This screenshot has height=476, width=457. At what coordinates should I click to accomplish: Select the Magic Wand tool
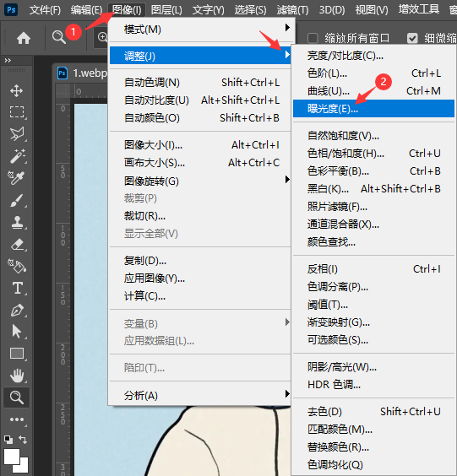click(x=18, y=156)
